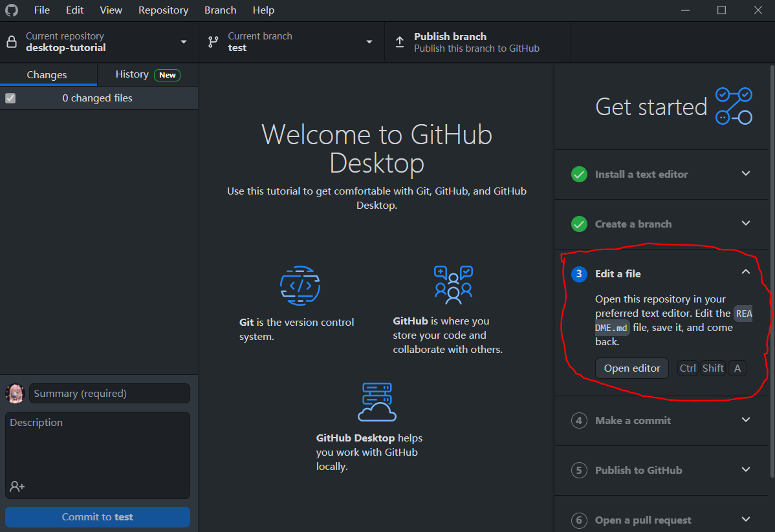Expand the Create a branch step
The width and height of the screenshot is (775, 532).
746,223
